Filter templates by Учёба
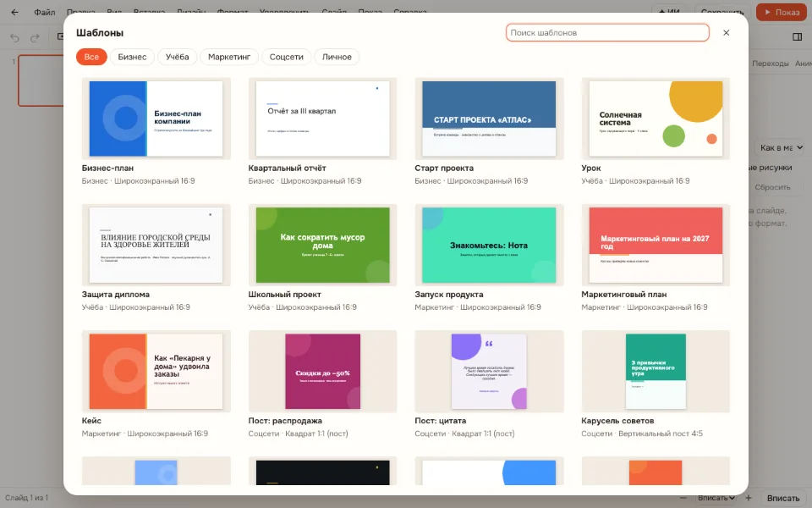The image size is (812, 508). [177, 57]
